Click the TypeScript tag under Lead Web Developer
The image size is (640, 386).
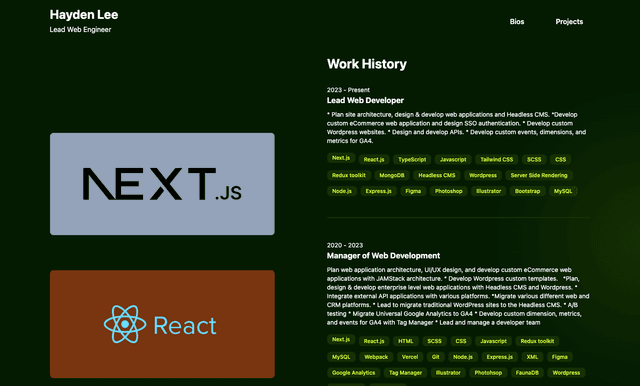(x=412, y=160)
